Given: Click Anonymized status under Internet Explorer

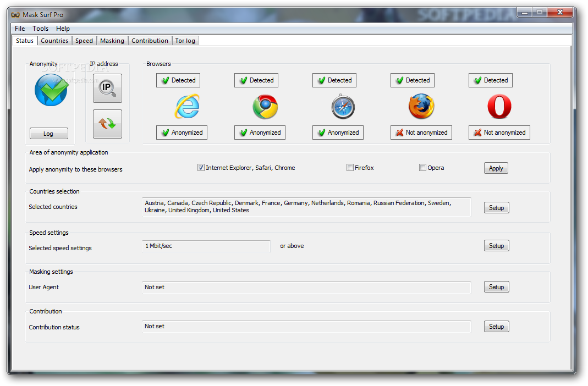Looking at the screenshot, I should click(x=182, y=133).
